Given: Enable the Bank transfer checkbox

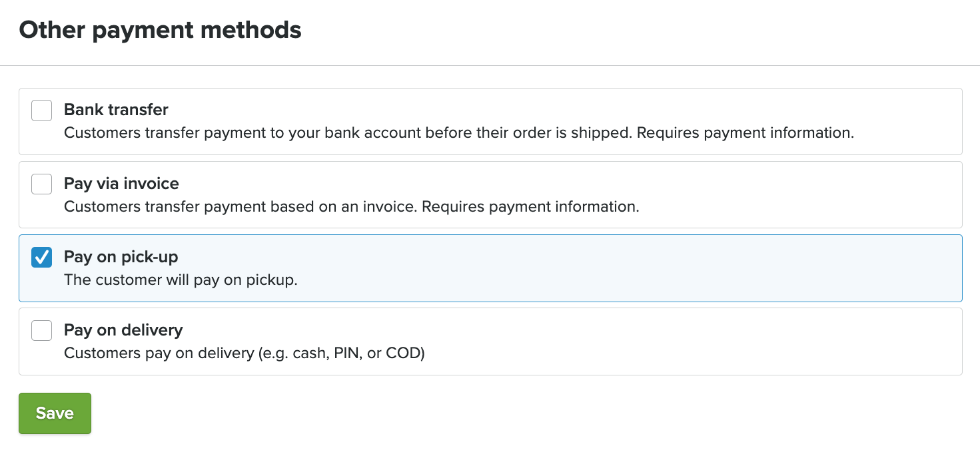Looking at the screenshot, I should pos(41,111).
